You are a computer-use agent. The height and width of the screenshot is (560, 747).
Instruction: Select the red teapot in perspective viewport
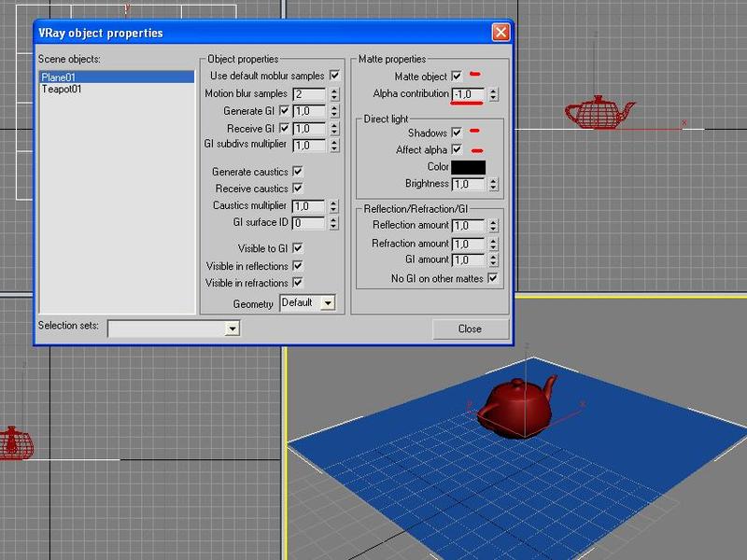coord(517,408)
